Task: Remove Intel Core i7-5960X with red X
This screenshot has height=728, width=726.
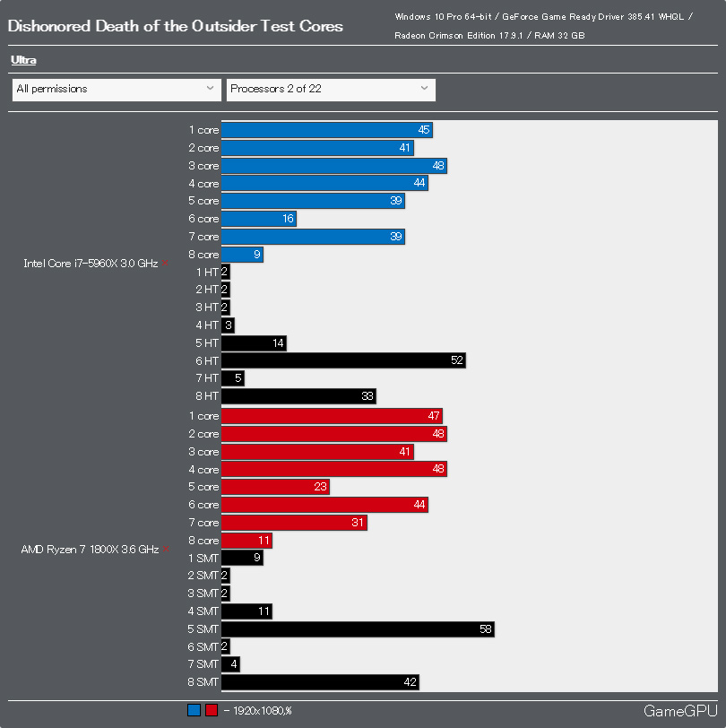Action: pyautogui.click(x=165, y=264)
